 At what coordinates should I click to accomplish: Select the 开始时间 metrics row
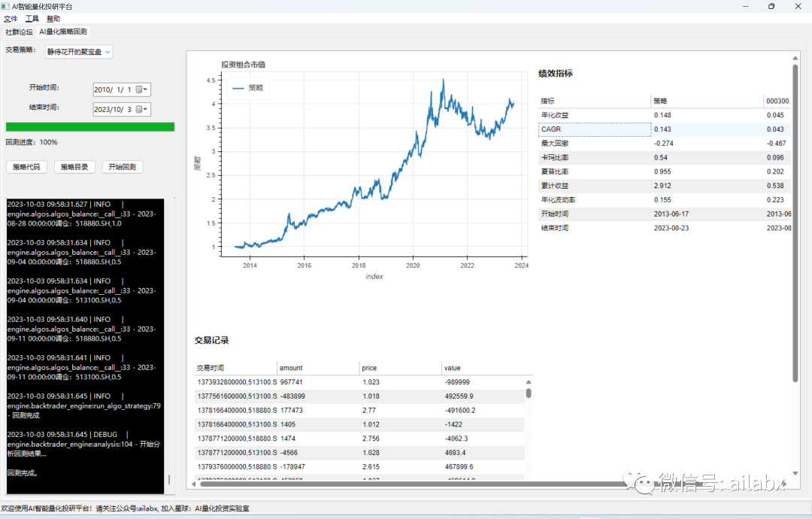pos(665,214)
